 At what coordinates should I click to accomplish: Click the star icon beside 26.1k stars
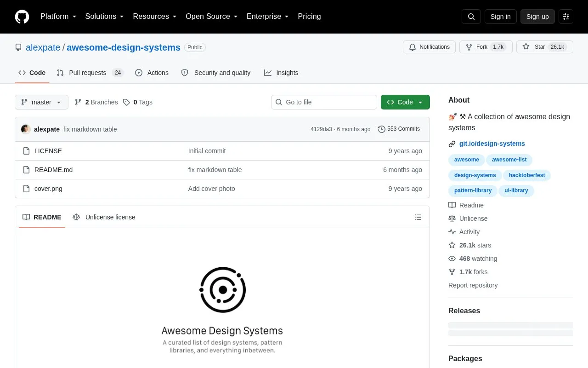(452, 245)
